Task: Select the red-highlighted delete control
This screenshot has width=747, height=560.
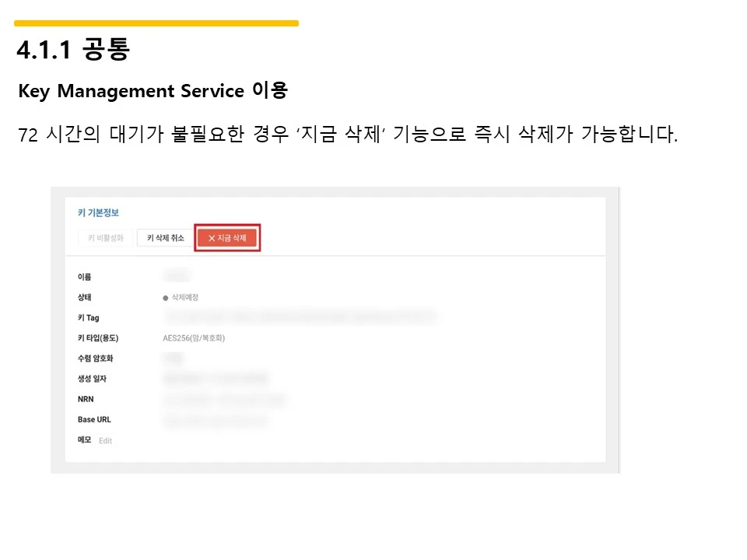Action: click(227, 238)
